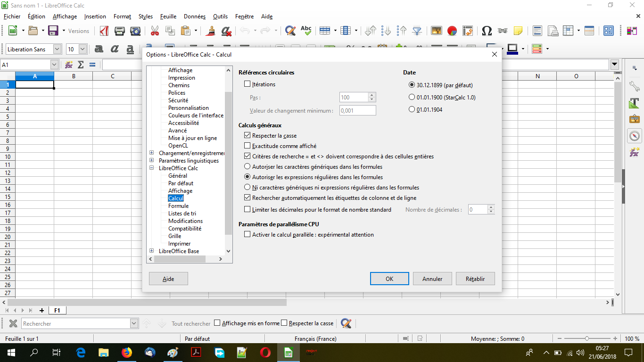
Task: Click the Aide button
Action: click(x=168, y=279)
